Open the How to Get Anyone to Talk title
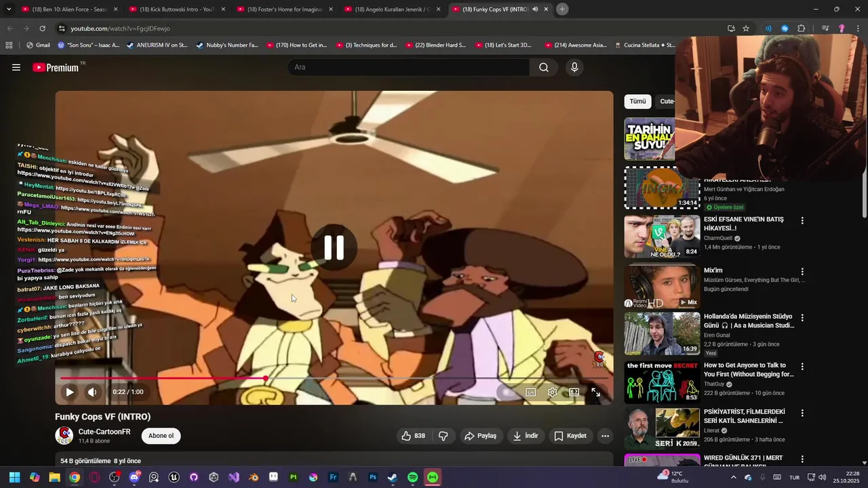This screenshot has height=488, width=868. click(749, 369)
